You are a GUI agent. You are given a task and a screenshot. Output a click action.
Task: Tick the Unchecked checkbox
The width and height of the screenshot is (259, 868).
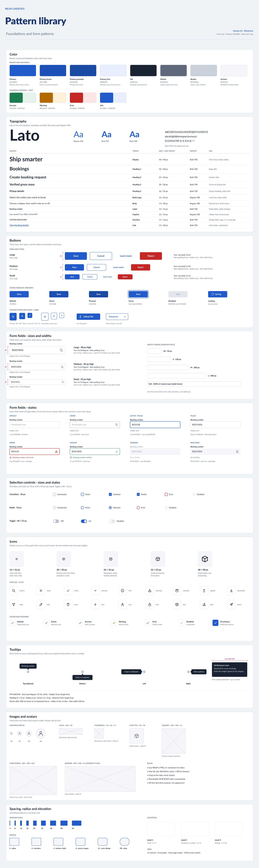click(x=54, y=494)
